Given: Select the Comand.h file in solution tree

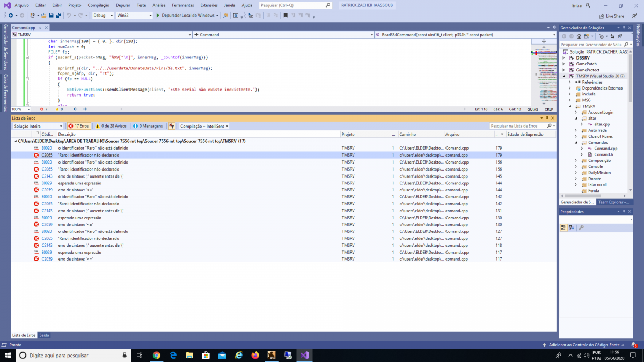Looking at the screenshot, I should [x=604, y=154].
